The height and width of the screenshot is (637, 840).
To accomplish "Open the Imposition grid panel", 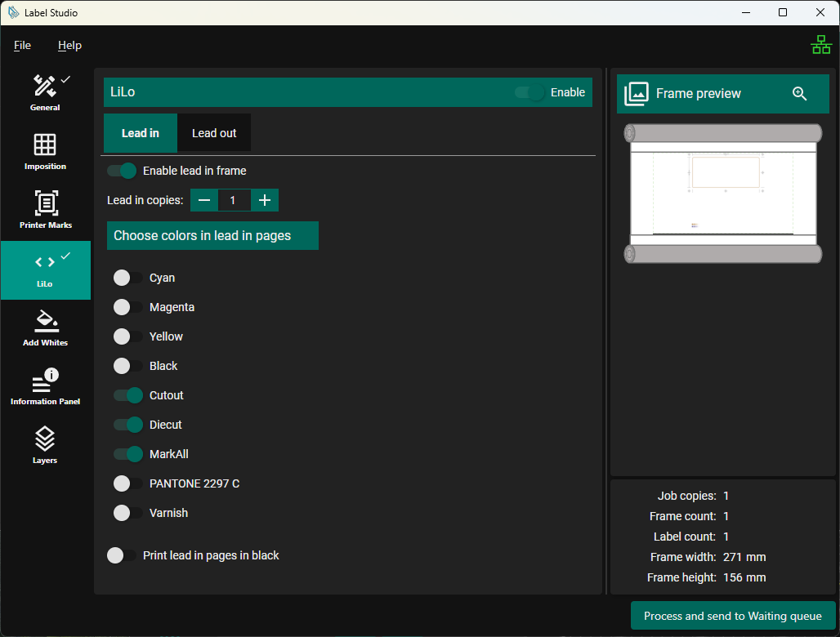I will point(45,152).
